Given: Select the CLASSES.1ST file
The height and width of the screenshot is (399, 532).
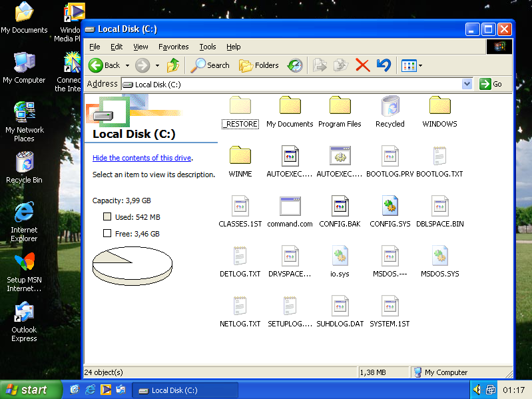Looking at the screenshot, I should [240, 211].
